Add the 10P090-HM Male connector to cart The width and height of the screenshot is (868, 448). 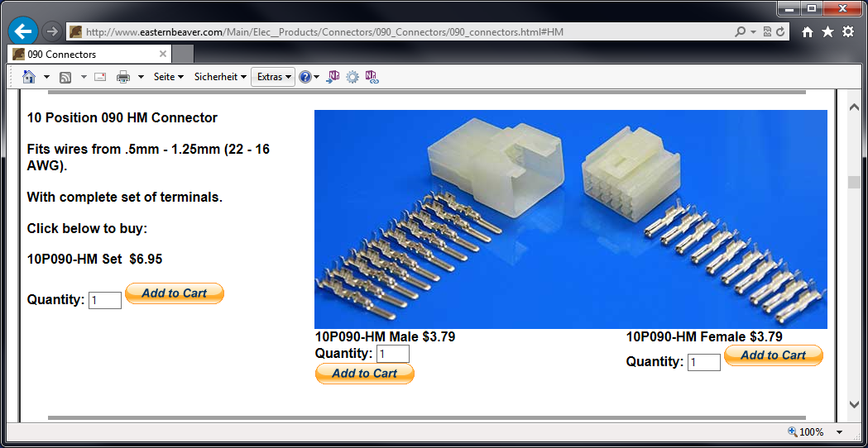click(365, 374)
